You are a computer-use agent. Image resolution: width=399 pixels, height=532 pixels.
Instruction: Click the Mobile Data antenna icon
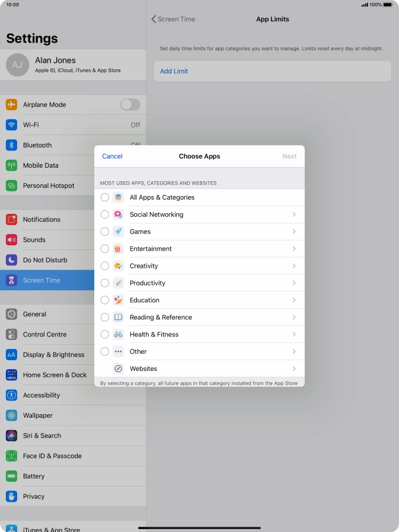pos(11,165)
